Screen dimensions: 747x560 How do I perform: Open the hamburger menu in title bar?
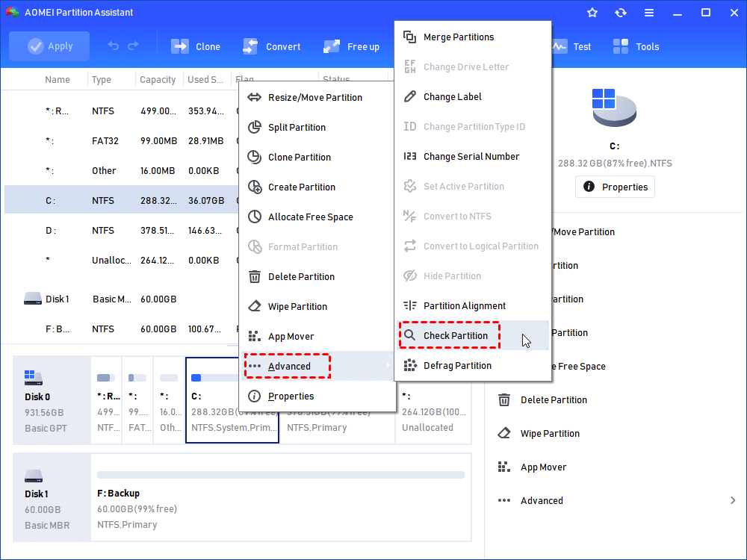click(x=648, y=13)
